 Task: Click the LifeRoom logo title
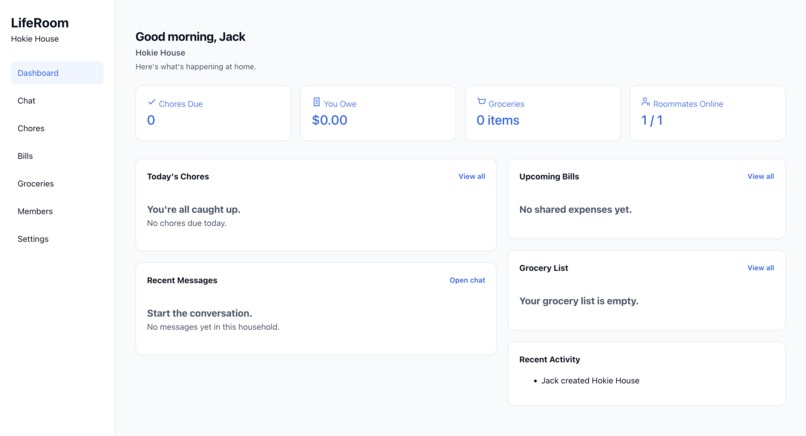coord(40,23)
